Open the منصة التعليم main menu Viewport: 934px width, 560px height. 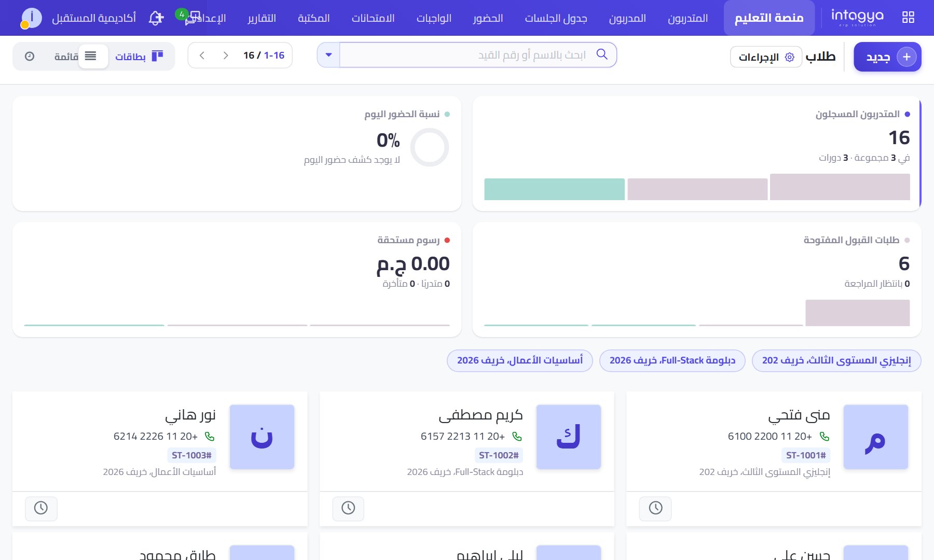(769, 18)
